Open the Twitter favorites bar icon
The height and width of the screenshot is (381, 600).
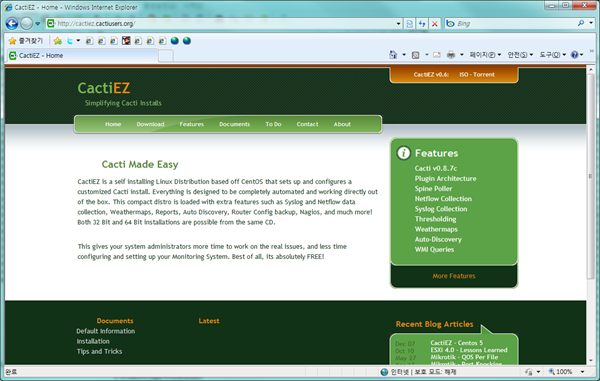point(70,41)
